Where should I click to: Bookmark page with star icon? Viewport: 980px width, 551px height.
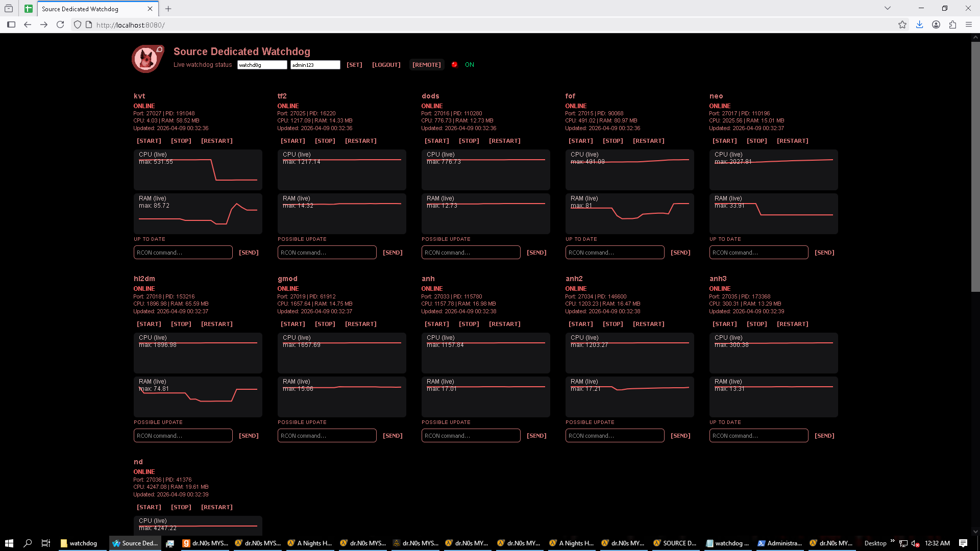902,24
